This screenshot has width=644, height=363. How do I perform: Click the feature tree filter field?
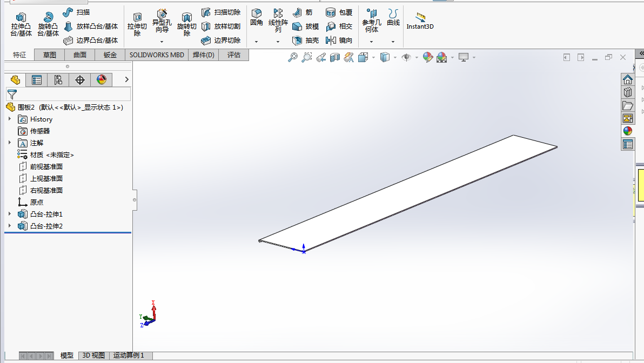[x=69, y=95]
